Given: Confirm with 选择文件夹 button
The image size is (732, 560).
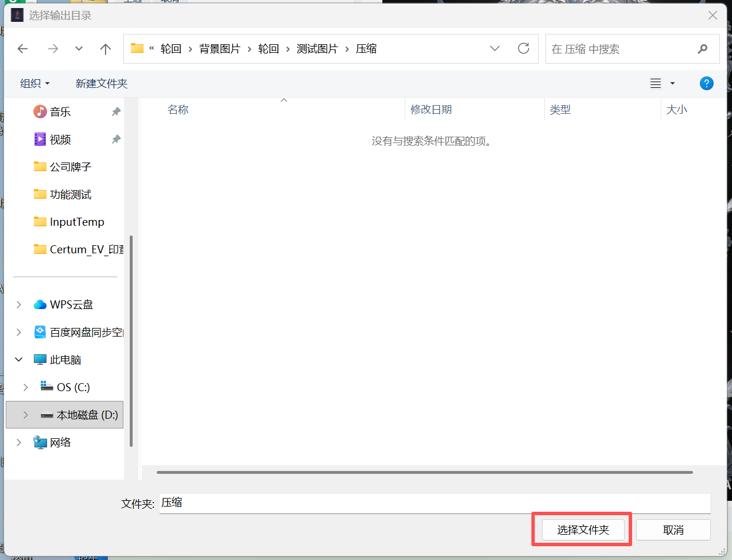Looking at the screenshot, I should pos(583,530).
